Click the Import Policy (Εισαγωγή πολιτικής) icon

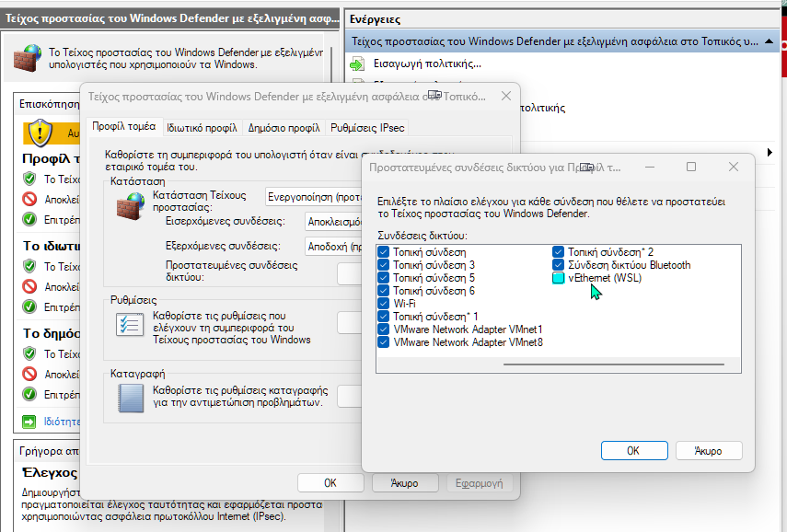click(x=357, y=64)
